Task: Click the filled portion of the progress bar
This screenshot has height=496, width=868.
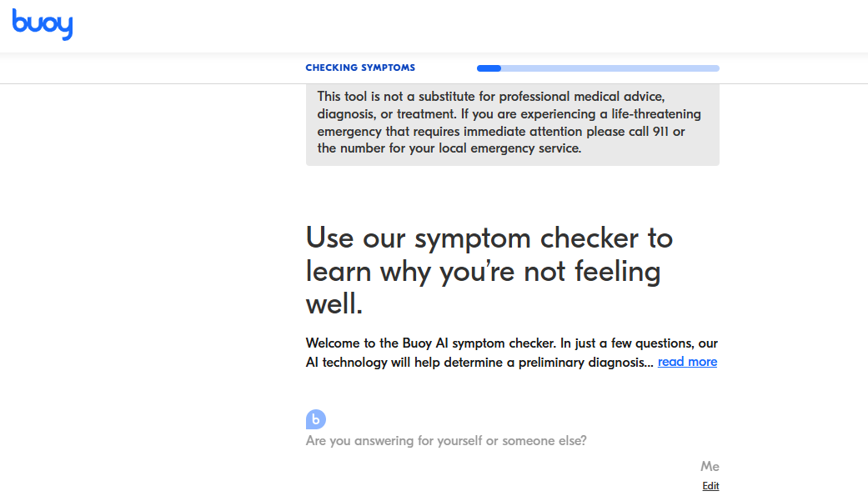Action: [x=488, y=68]
